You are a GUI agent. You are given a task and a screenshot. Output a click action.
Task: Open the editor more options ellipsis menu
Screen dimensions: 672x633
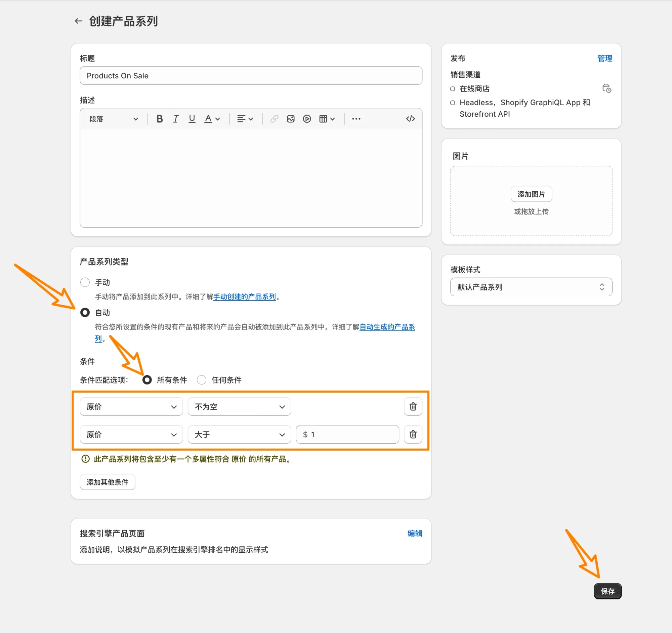pos(356,119)
